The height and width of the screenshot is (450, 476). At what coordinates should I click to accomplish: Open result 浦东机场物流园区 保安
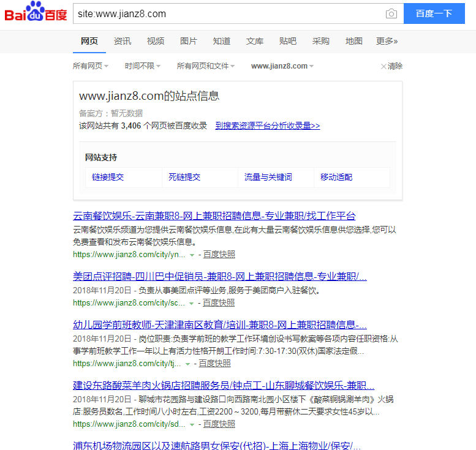pyautogui.click(x=217, y=446)
